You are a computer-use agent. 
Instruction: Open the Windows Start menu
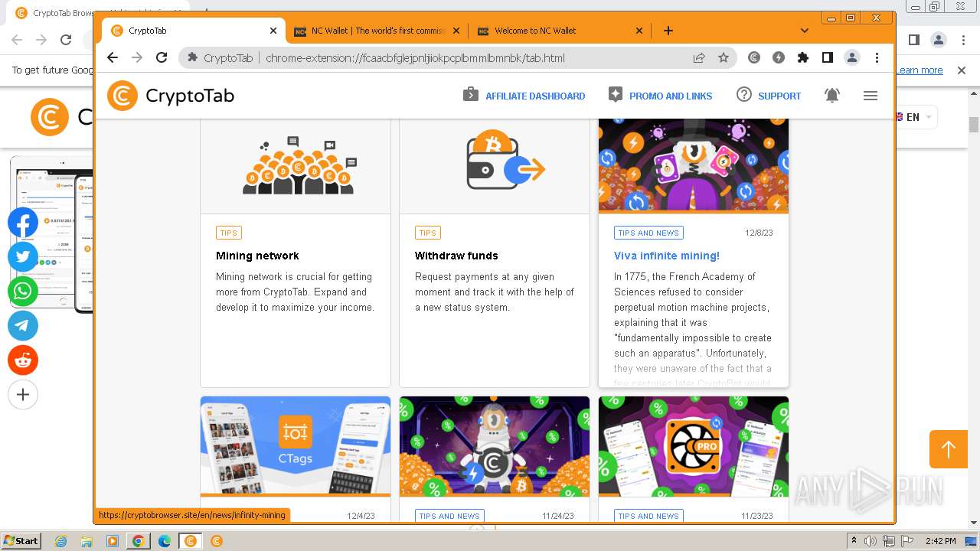(21, 540)
